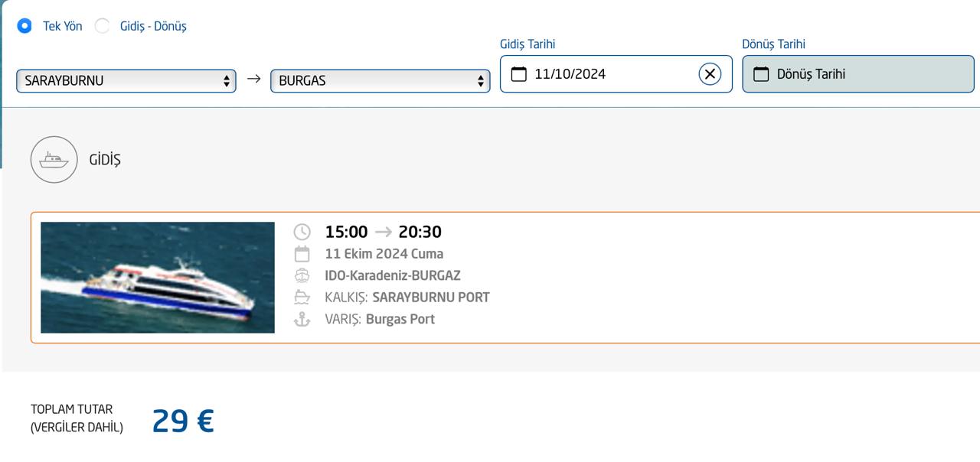Screen dimensions: 980x462
Task: Open the SARAYBURNU departure port dropdown
Action: [x=126, y=80]
